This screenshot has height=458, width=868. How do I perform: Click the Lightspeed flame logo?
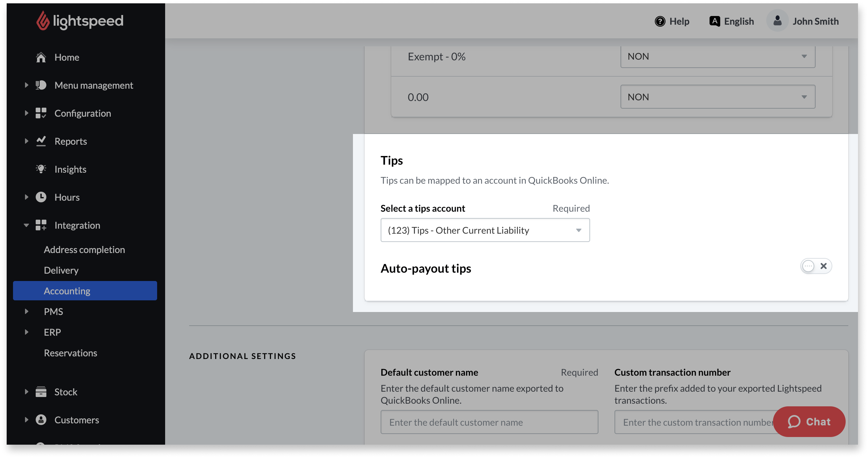(x=43, y=21)
